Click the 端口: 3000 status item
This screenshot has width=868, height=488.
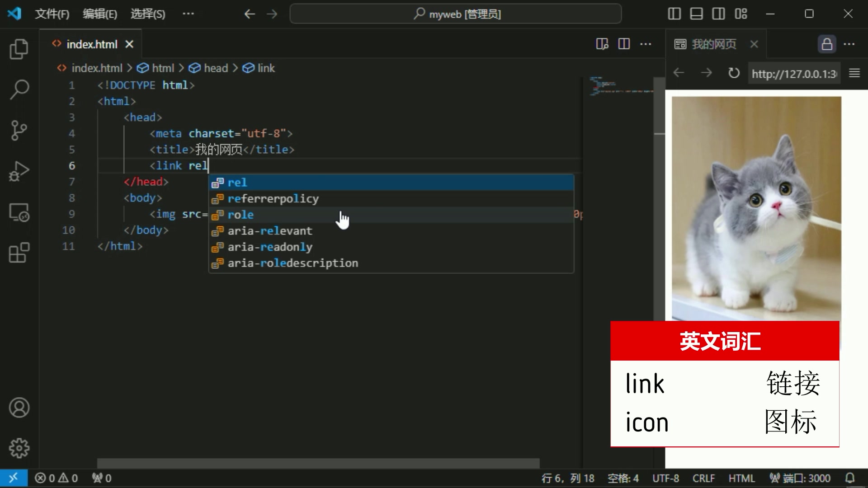(x=800, y=478)
